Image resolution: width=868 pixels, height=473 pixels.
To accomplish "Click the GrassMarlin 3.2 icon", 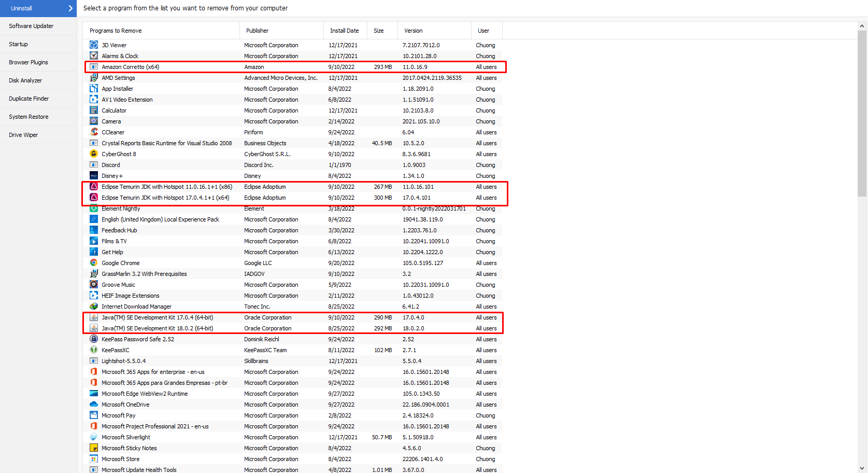I will tap(94, 274).
